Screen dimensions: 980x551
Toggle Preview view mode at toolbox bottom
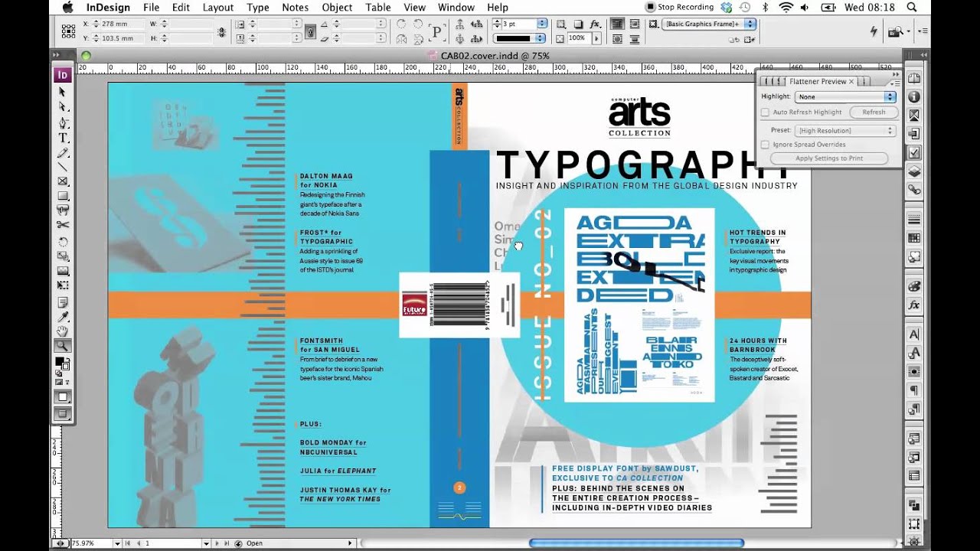[x=63, y=414]
